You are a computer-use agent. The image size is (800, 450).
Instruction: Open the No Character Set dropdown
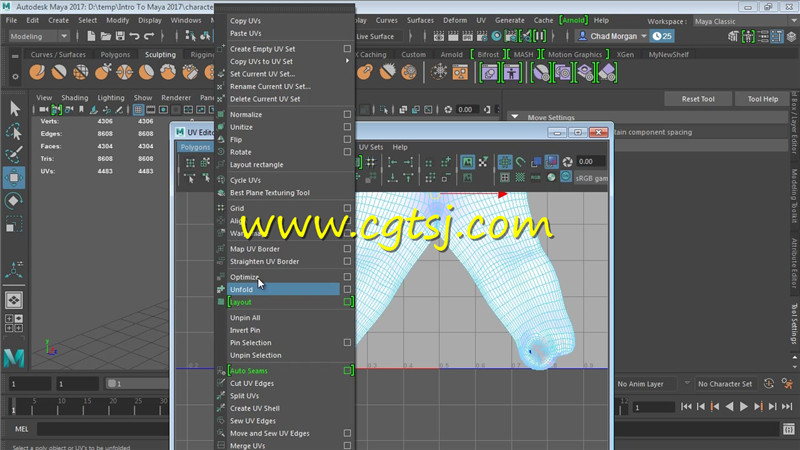pyautogui.click(x=725, y=384)
